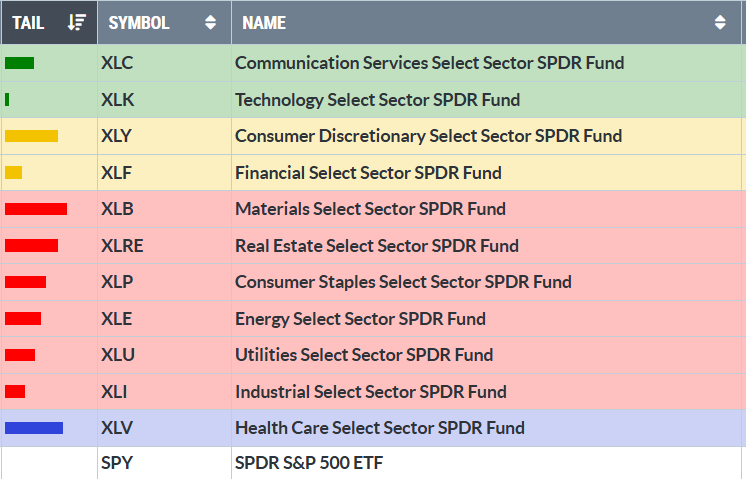Click the small green tail bar for XLK
This screenshot has width=746, height=479.
[8, 99]
